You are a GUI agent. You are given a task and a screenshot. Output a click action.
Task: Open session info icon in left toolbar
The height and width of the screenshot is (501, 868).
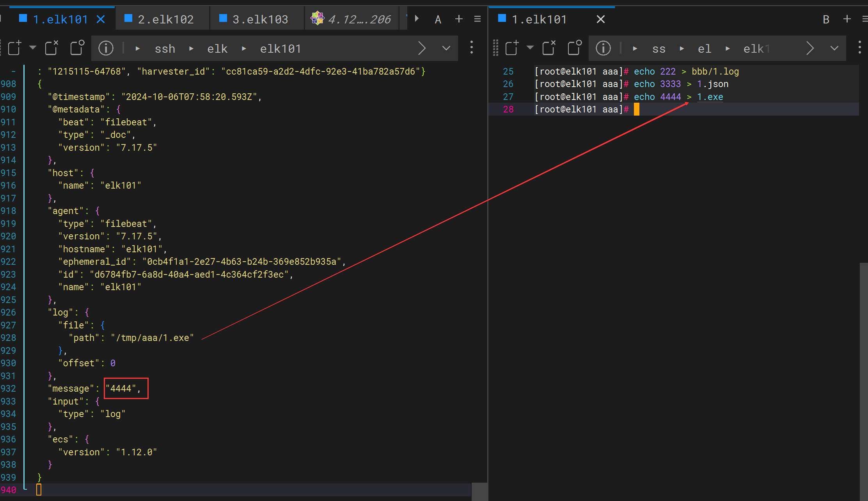(106, 48)
